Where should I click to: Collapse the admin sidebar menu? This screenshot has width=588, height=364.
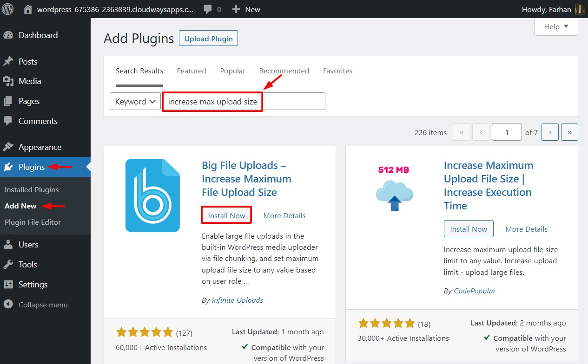point(43,305)
